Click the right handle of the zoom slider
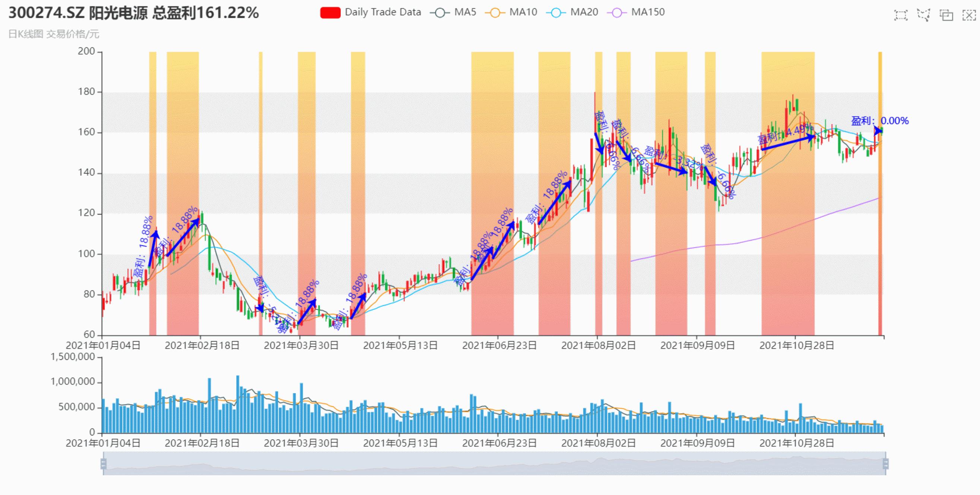980x495 pixels. 886,464
